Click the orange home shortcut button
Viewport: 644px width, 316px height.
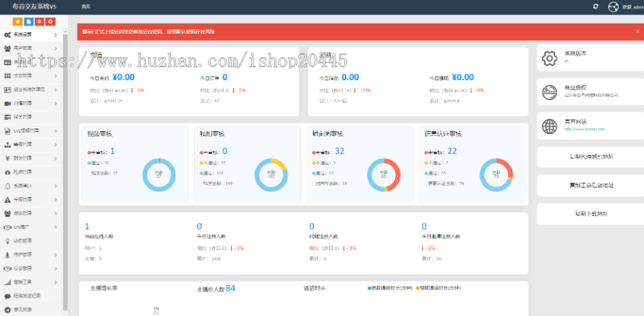pyautogui.click(x=18, y=21)
